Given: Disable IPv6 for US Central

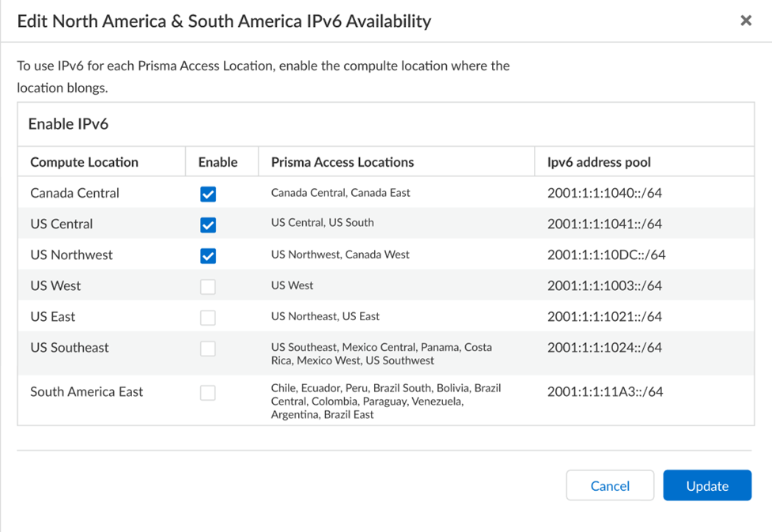Looking at the screenshot, I should coord(208,224).
